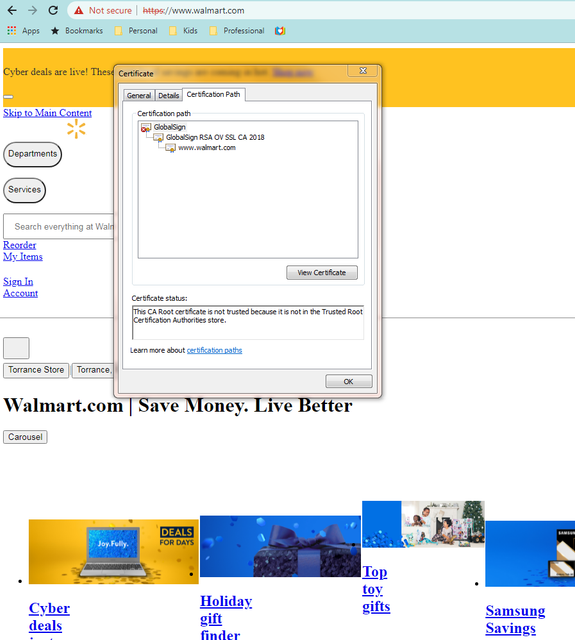Viewport: 575px width, 640px height.
Task: Click the shield extension icon in bookmarks bar
Action: (x=280, y=31)
